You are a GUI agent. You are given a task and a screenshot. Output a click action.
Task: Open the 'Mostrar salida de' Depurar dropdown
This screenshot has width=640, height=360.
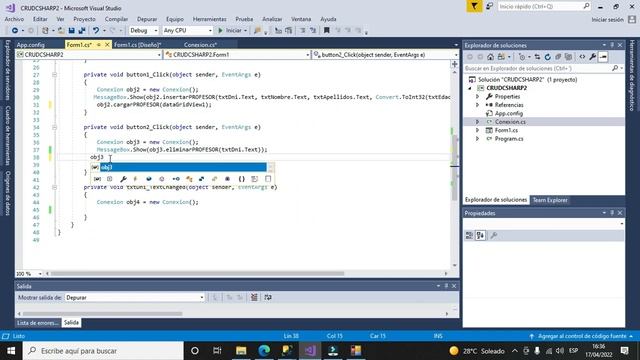coord(135,298)
